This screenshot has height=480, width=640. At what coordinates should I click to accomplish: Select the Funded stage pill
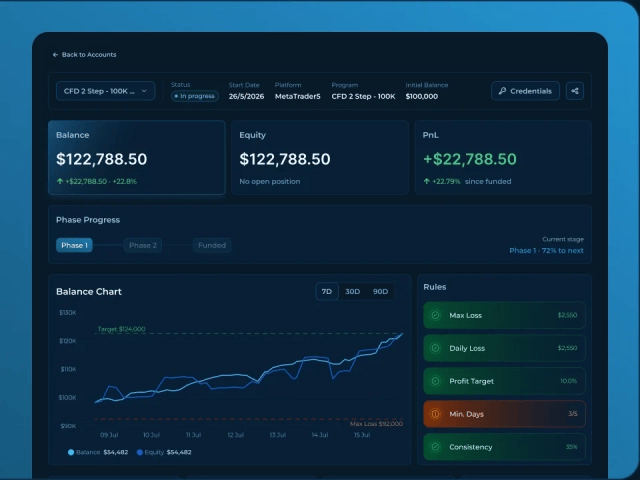(212, 245)
